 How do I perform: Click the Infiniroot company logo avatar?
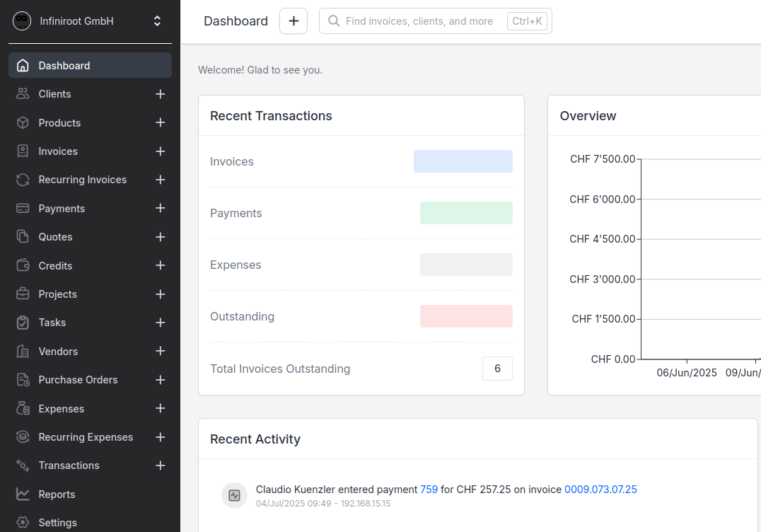[x=22, y=21]
